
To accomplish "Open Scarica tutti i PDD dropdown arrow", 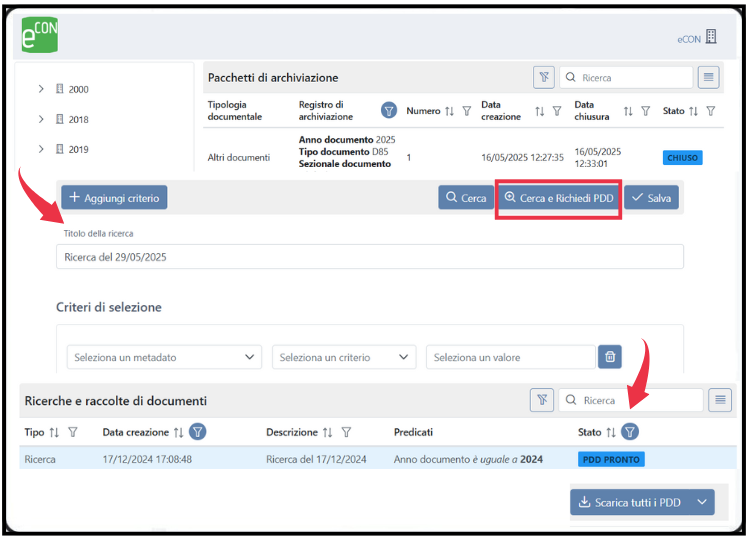I will pyautogui.click(x=703, y=502).
